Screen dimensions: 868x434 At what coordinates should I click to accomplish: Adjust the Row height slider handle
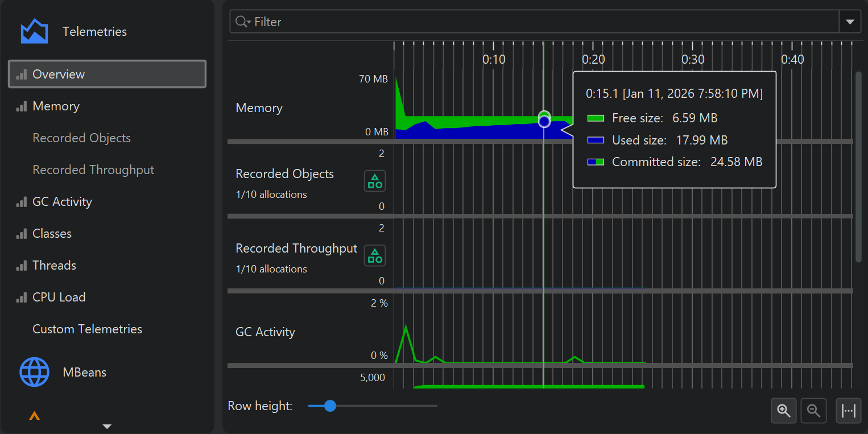click(x=330, y=406)
